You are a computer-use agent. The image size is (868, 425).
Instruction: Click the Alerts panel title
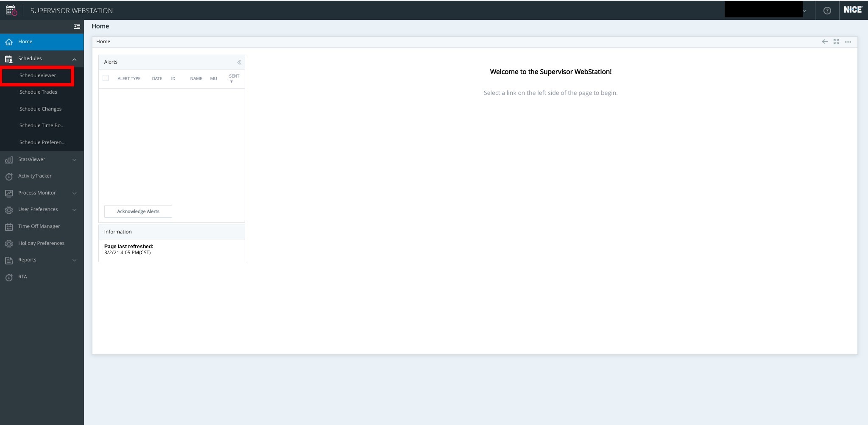tap(111, 62)
